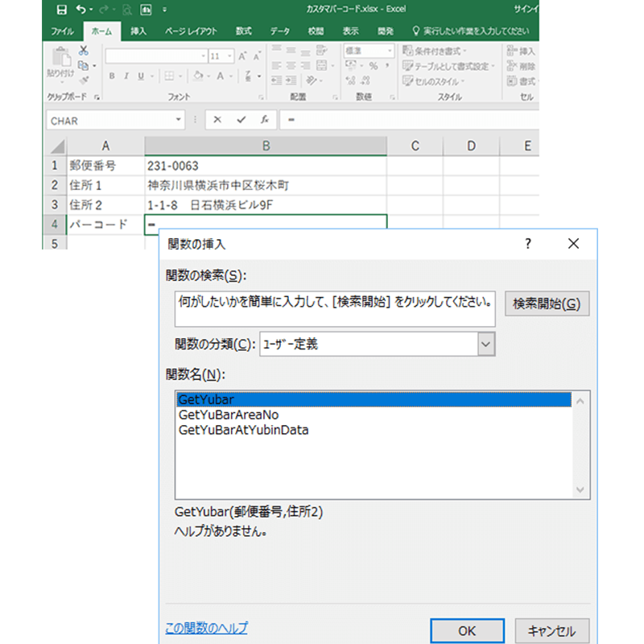Click the Increase Font Size icon
This screenshot has height=644, width=644.
pyautogui.click(x=242, y=54)
